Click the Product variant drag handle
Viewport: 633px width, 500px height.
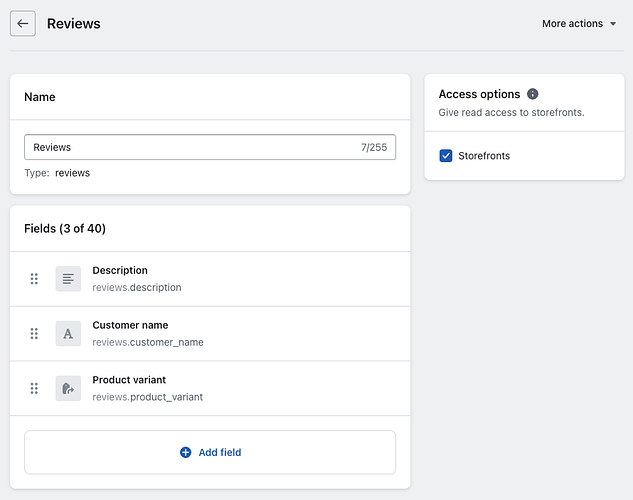34,388
